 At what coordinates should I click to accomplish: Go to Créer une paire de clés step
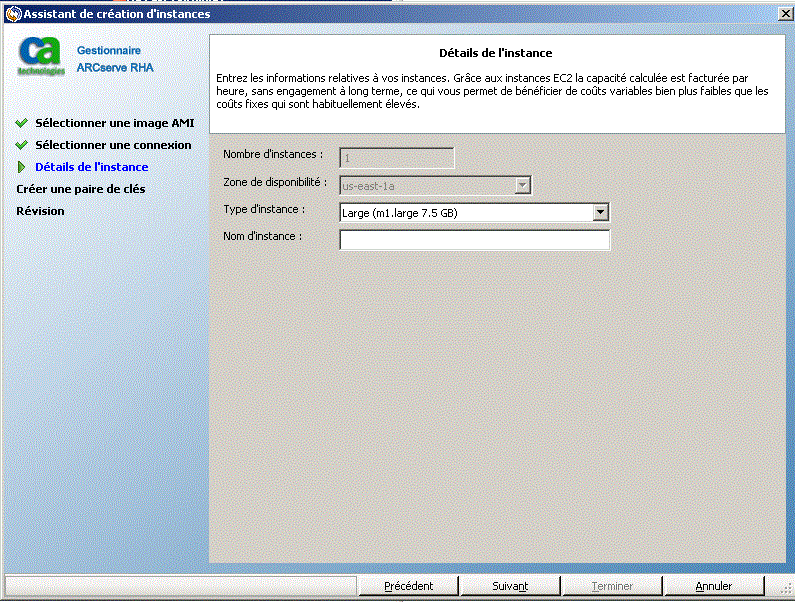(x=81, y=189)
